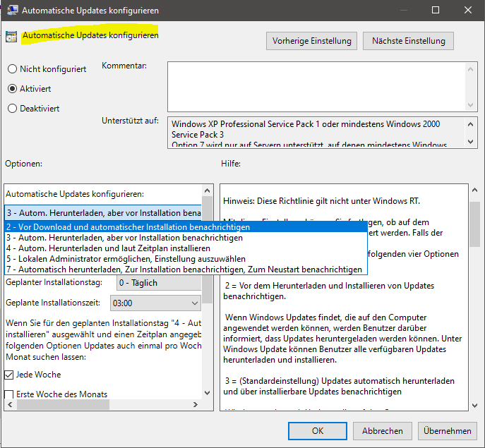Choose option 5 - Lokalen Administrator ermöglichen
Image resolution: width=485 pixels, height=448 pixels.
point(186,259)
